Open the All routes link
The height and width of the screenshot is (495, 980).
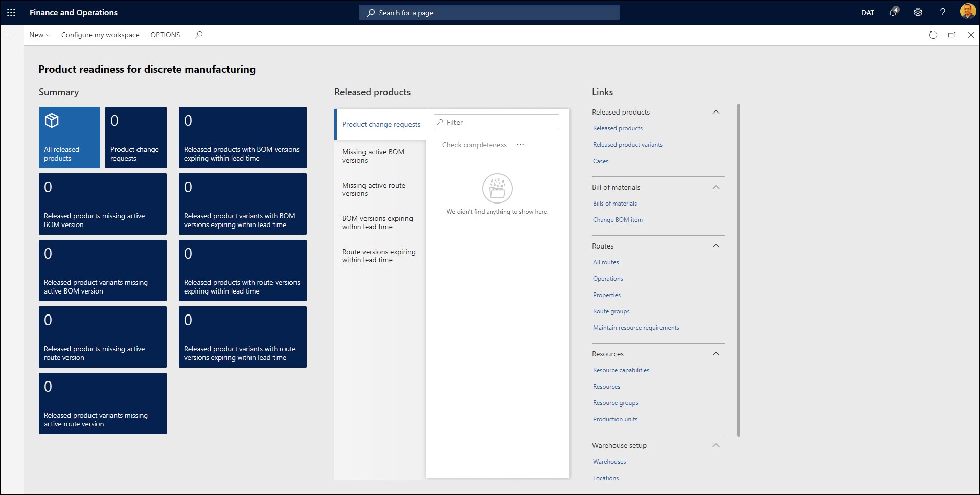coord(606,262)
